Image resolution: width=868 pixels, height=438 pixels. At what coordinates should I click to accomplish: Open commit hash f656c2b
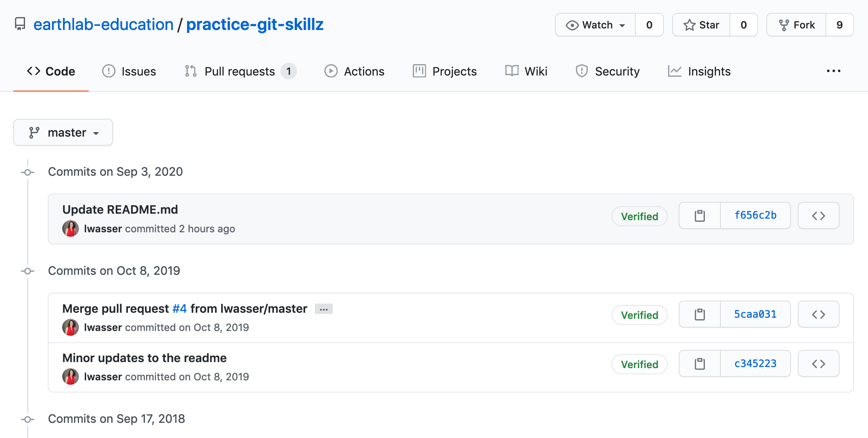(755, 216)
